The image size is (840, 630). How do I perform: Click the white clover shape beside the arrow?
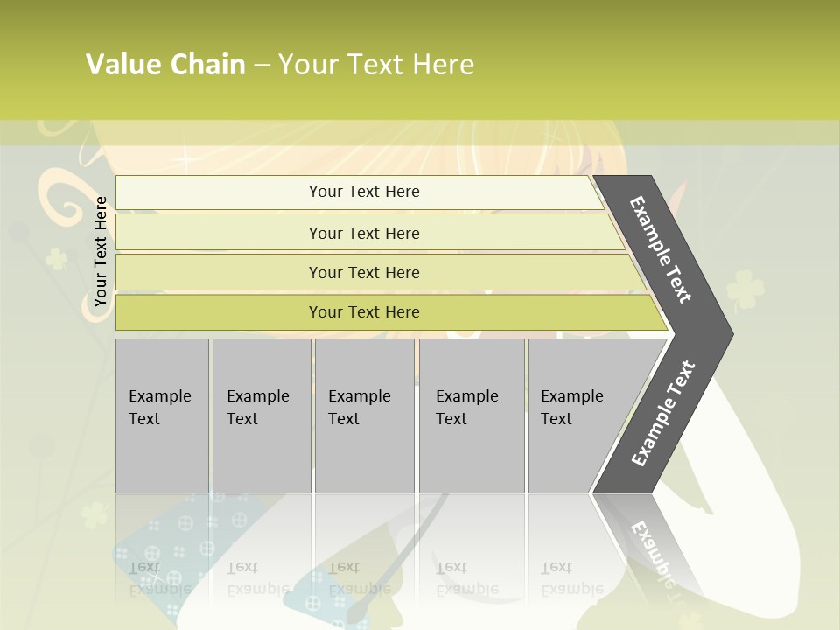pyautogui.click(x=745, y=289)
